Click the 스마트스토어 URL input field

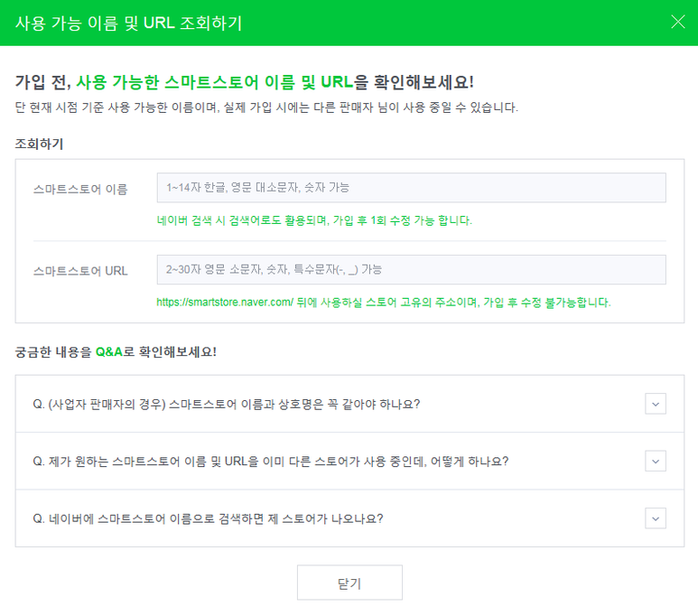[x=412, y=269]
